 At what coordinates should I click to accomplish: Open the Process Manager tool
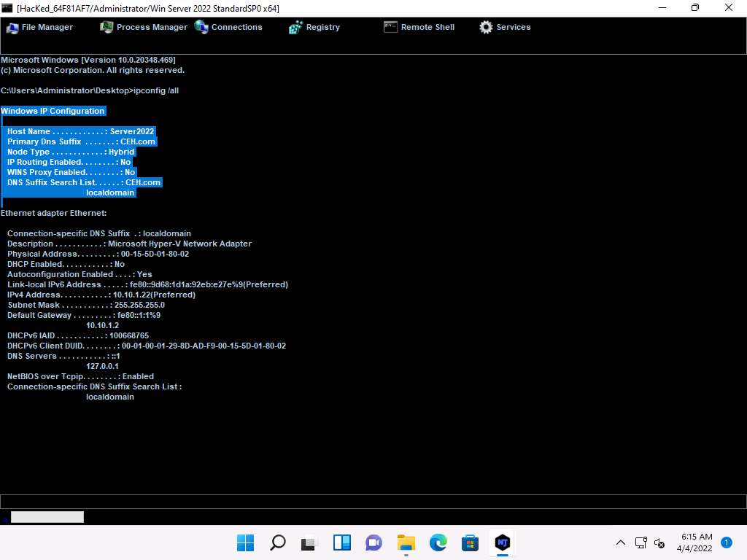[144, 27]
